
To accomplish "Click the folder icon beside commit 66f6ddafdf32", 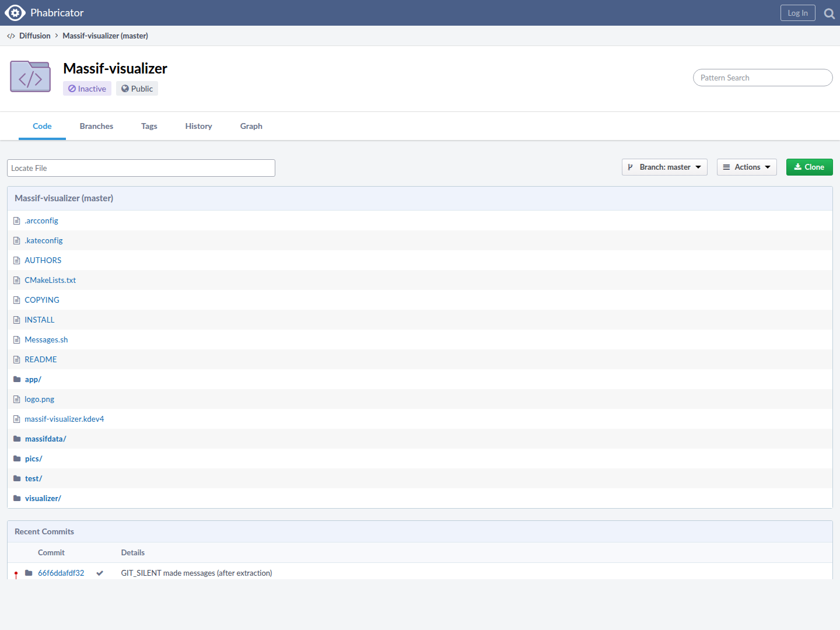I will tap(29, 573).
